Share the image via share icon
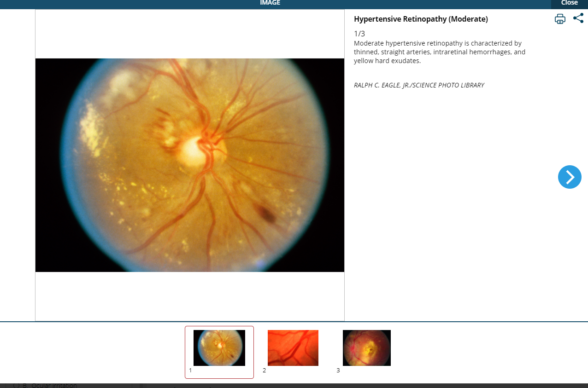Image resolution: width=588 pixels, height=388 pixels. 578,18
